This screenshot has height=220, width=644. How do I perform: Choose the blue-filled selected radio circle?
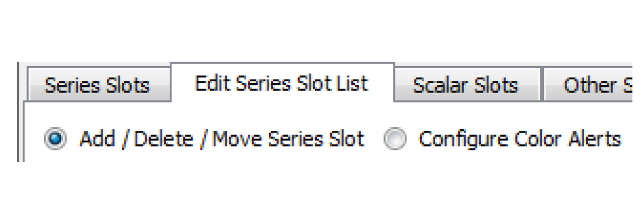55,139
